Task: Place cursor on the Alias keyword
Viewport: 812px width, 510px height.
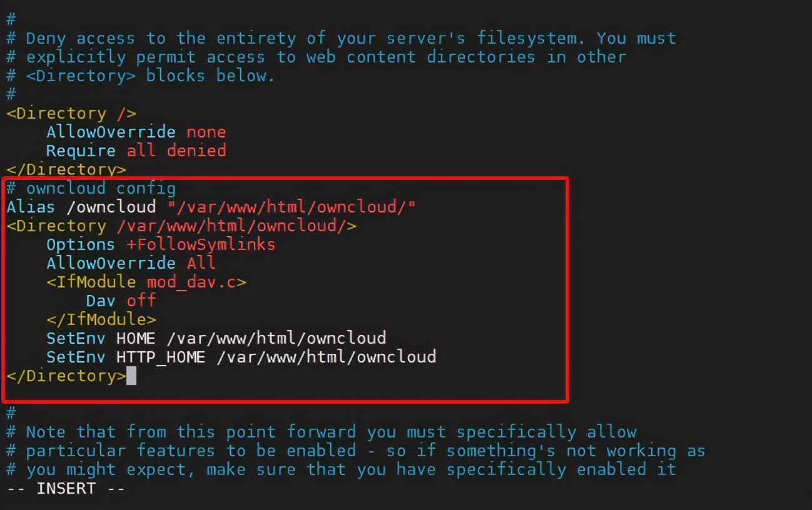Action: [31, 207]
